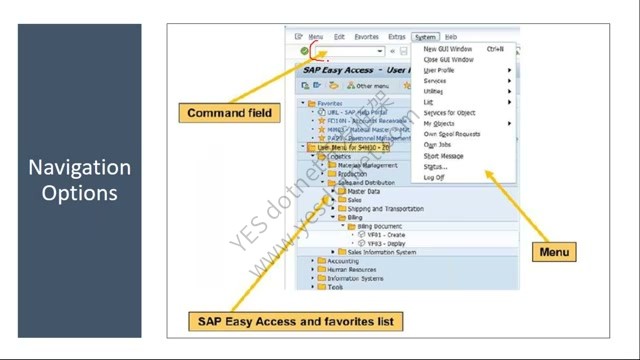Screen dimensions: 640x360
Task: Collapse the Billing node arrow
Action: [333, 217]
